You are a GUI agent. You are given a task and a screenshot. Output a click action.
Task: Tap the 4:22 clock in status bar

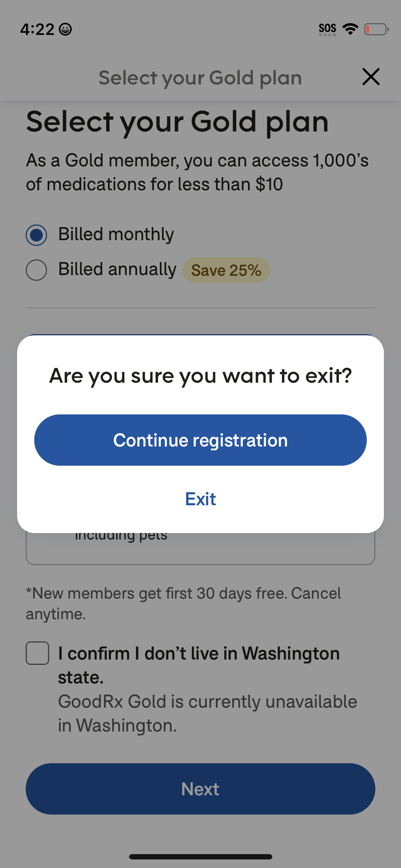point(37,29)
